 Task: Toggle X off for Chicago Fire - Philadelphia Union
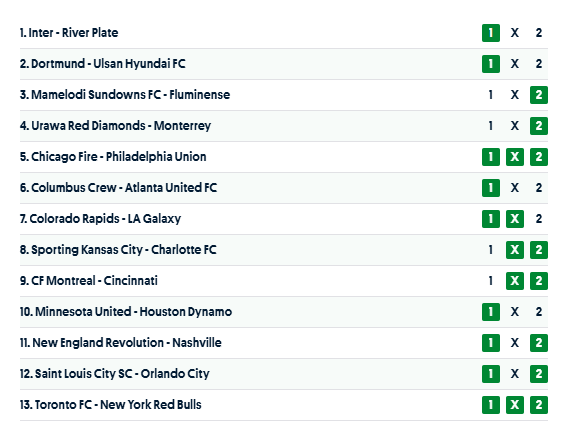pyautogui.click(x=515, y=157)
